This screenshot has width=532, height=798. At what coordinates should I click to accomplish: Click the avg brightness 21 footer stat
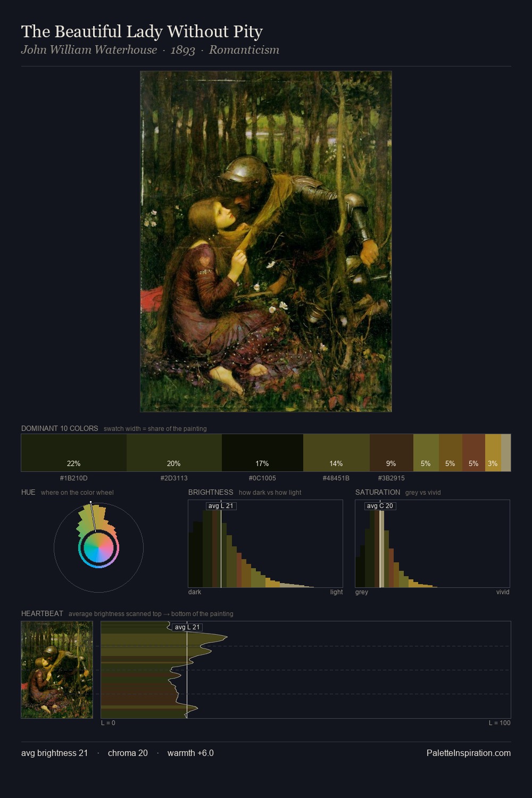[54, 753]
